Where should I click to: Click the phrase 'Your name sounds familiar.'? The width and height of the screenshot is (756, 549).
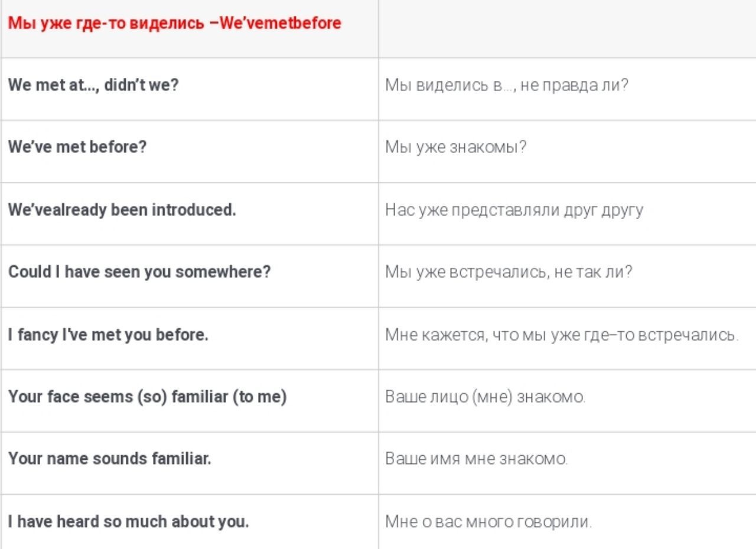pos(109,458)
